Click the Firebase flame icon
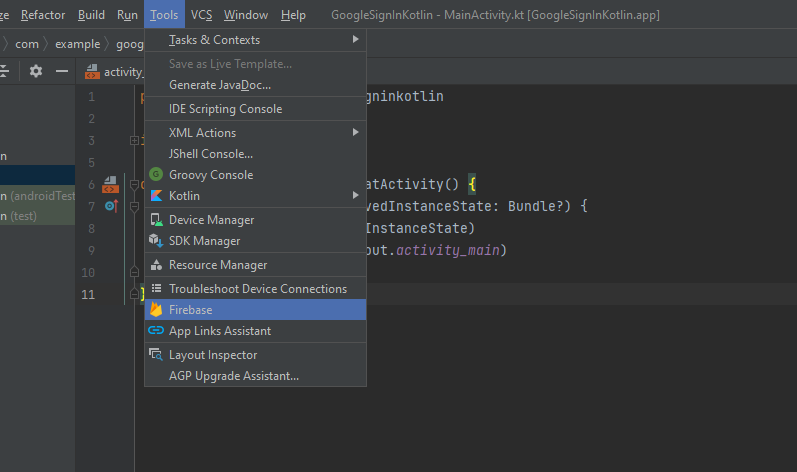Image resolution: width=797 pixels, height=472 pixels. coord(156,309)
